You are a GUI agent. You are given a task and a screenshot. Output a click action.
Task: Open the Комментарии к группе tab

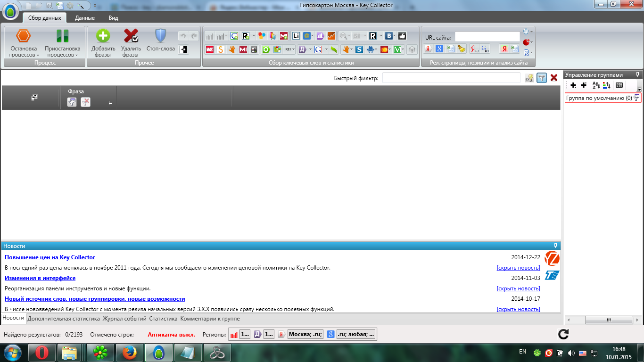tap(210, 319)
